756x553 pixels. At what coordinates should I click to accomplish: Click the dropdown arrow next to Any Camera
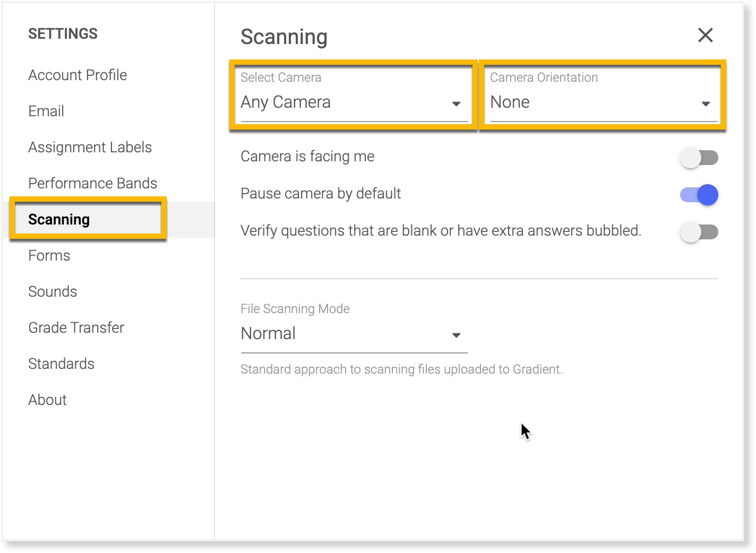[x=457, y=104]
